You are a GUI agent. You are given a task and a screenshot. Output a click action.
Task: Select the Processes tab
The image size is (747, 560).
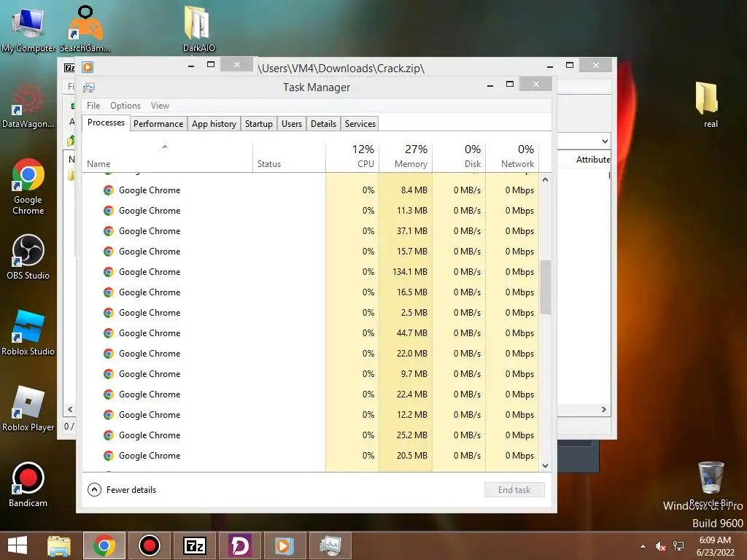106,122
